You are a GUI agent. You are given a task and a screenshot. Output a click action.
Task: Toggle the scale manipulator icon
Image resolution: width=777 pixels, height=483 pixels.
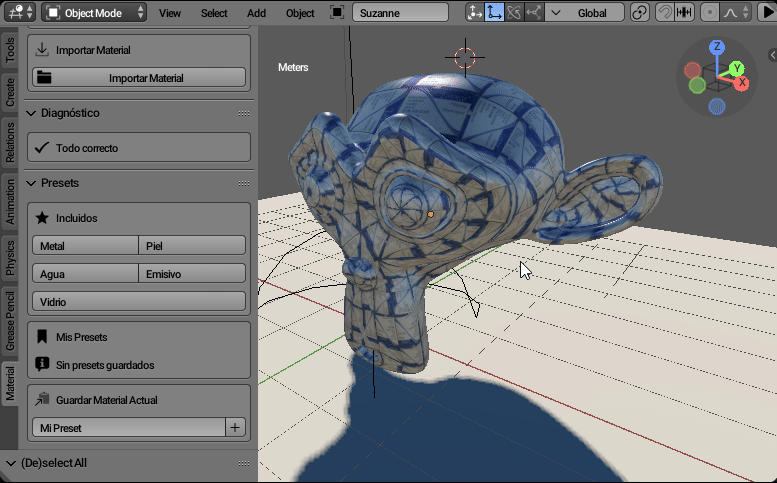[x=534, y=13]
